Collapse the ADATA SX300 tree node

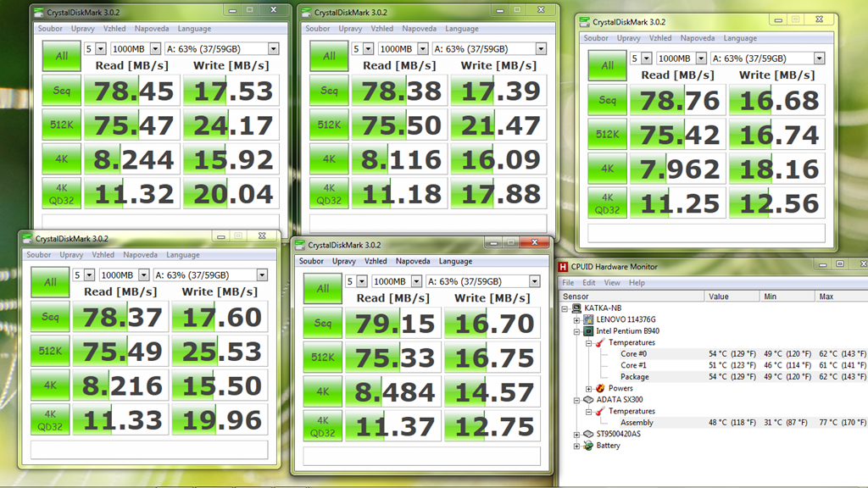point(577,400)
